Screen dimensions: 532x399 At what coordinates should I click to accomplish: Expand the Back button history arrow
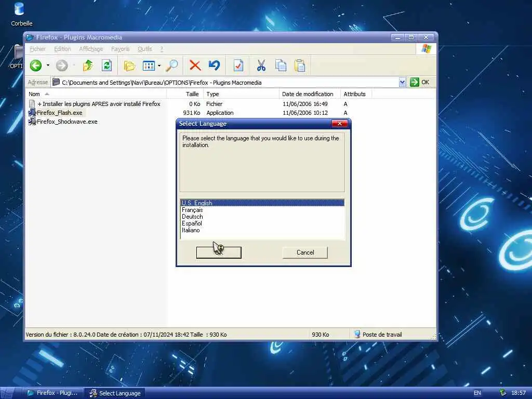48,65
